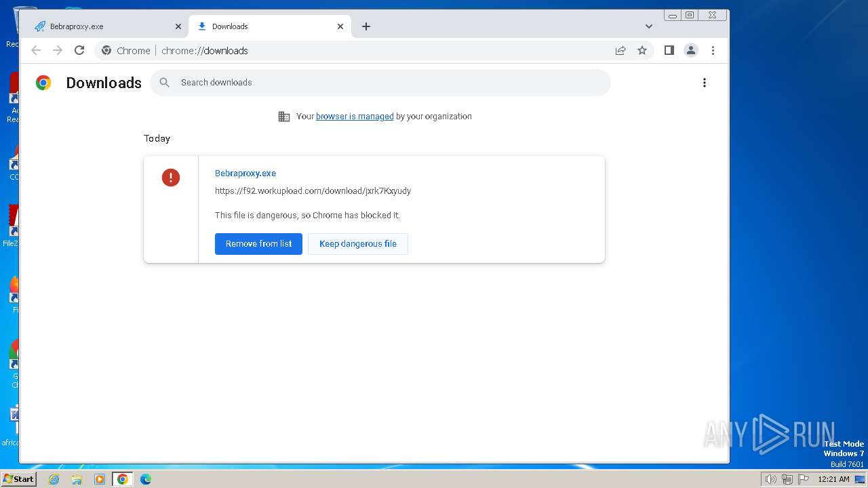Focus the Search downloads field
This screenshot has width=868, height=488.
click(x=380, y=83)
